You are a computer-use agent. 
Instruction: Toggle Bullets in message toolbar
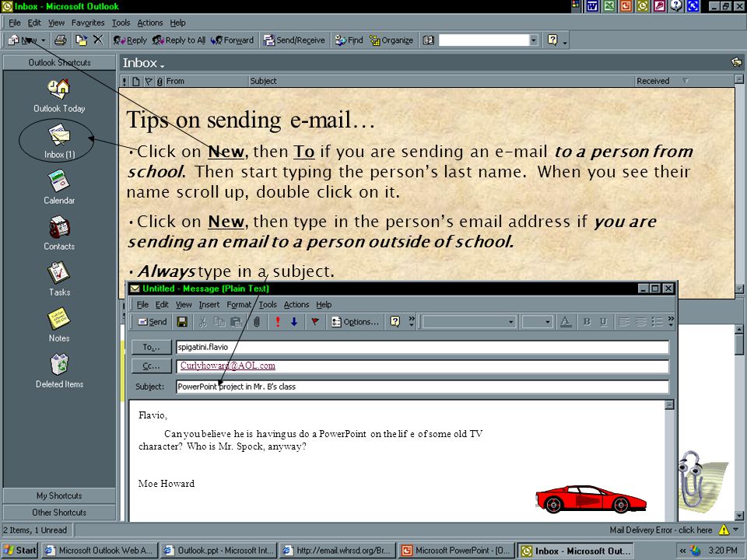[x=657, y=322]
